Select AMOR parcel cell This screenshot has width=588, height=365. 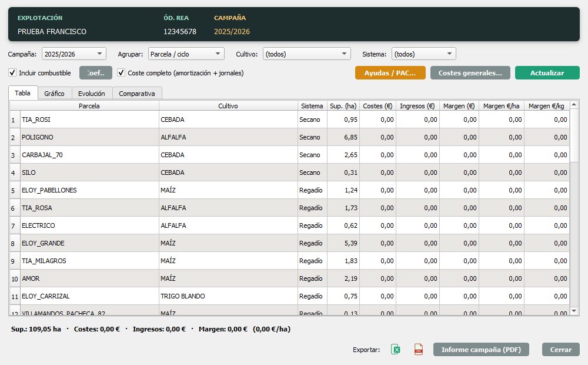(89, 278)
